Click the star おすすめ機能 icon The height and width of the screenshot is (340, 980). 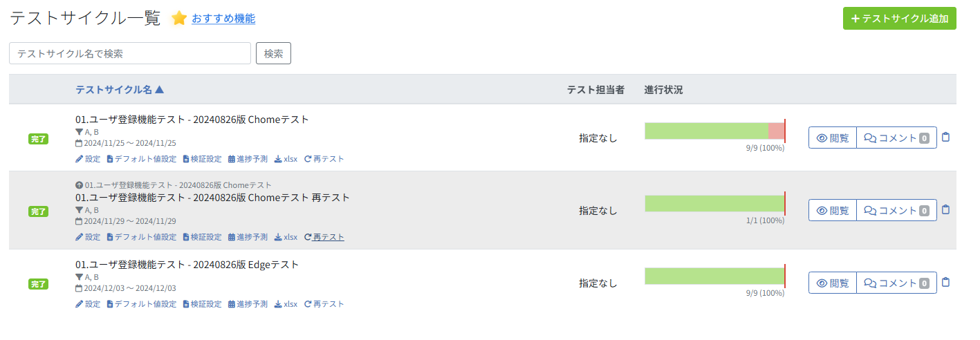(x=179, y=19)
